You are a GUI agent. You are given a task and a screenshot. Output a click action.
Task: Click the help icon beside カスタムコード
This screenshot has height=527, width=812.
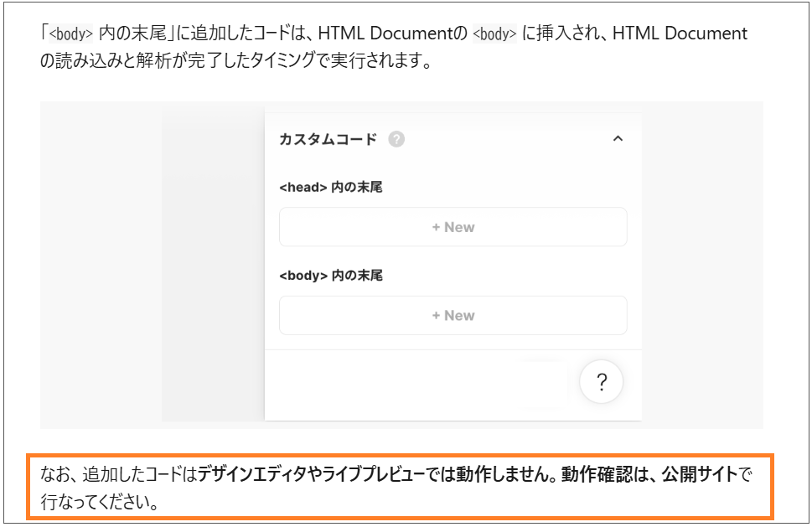click(x=396, y=139)
